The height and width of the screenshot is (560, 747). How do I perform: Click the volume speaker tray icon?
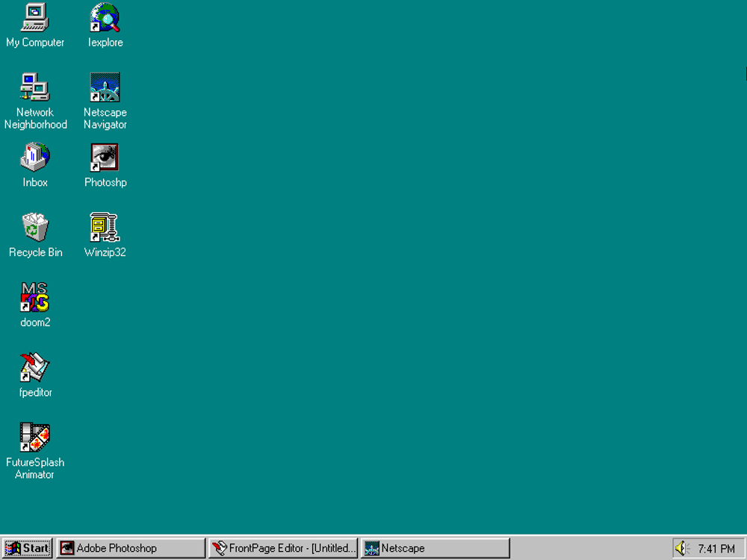(x=682, y=549)
